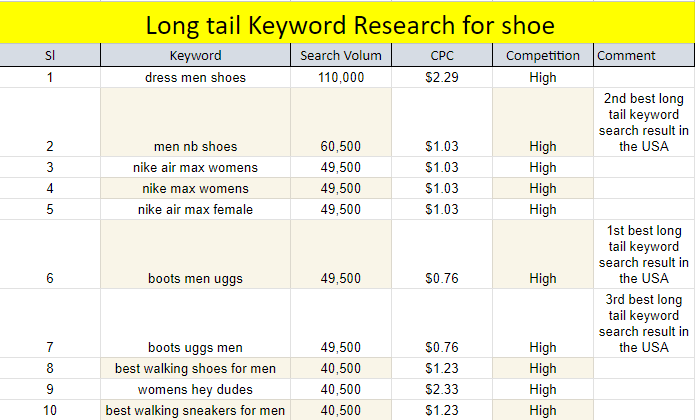This screenshot has height=420, width=695.
Task: Select the 'CPC' header cell
Action: tap(441, 56)
